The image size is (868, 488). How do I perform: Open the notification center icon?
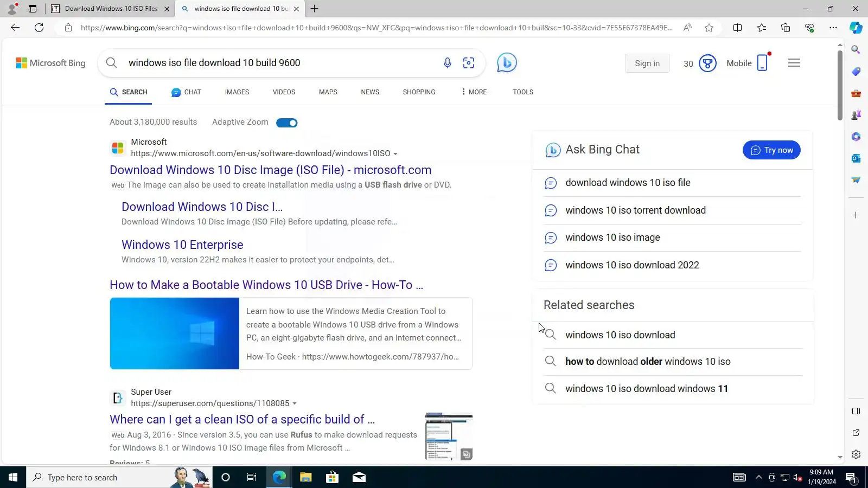851,477
